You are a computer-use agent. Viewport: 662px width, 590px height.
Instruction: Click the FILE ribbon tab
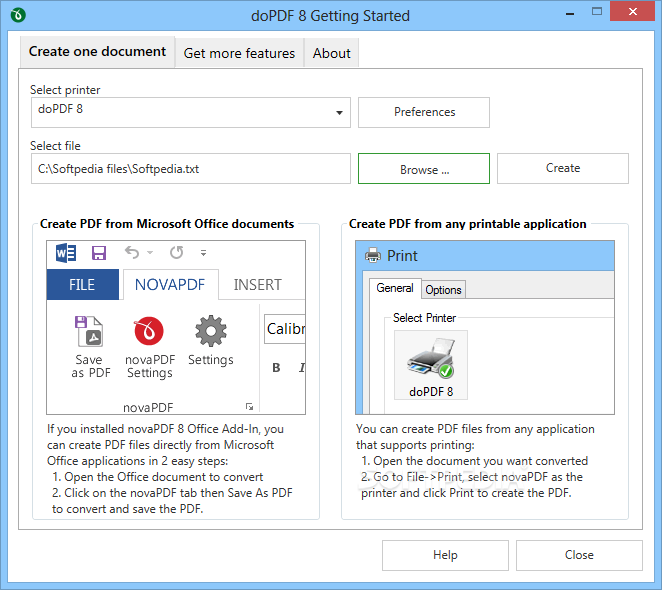pyautogui.click(x=82, y=285)
